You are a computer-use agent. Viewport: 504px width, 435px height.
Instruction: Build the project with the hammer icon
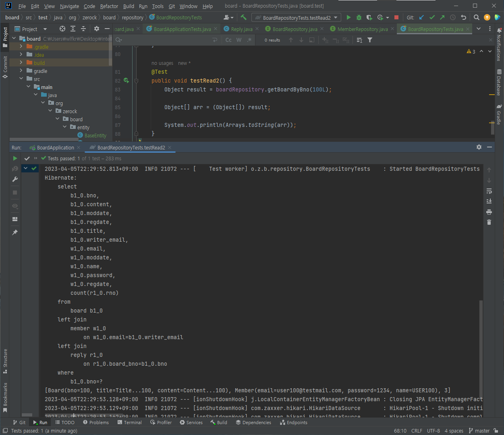243,17
